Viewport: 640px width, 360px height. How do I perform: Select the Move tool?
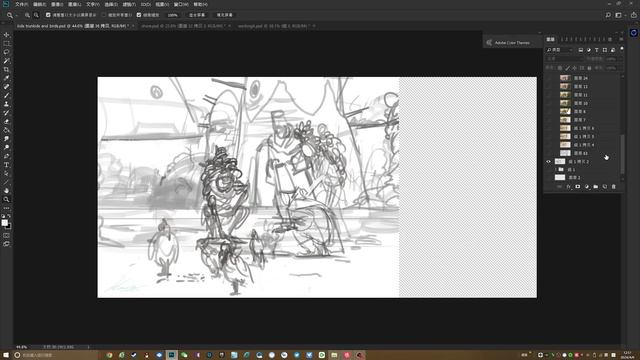[6, 35]
